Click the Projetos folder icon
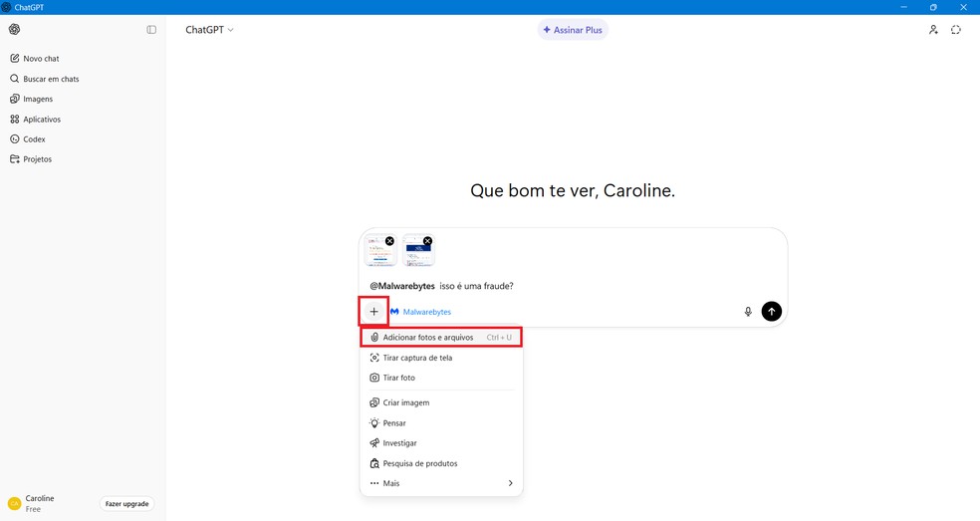Screen dimensions: 980x521 pos(14,158)
